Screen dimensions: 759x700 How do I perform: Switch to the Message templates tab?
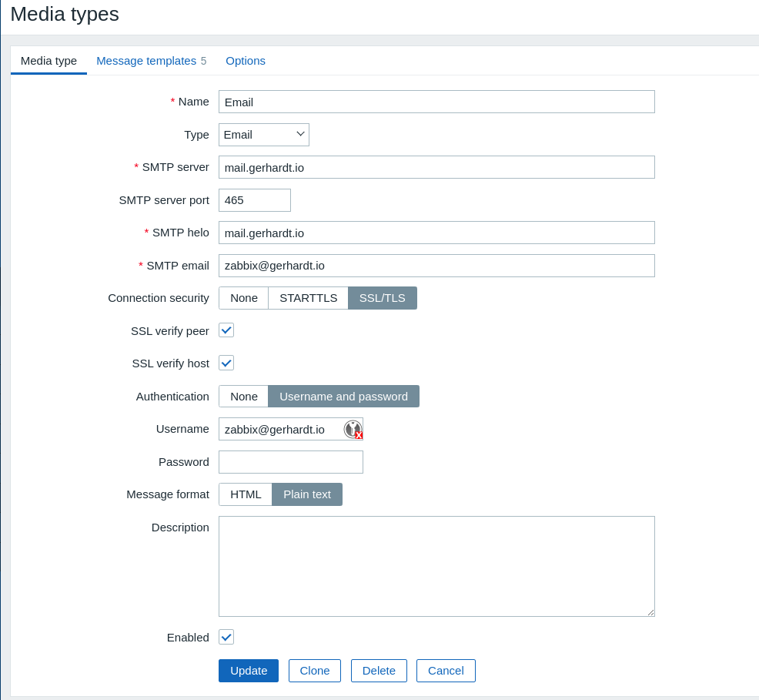146,61
